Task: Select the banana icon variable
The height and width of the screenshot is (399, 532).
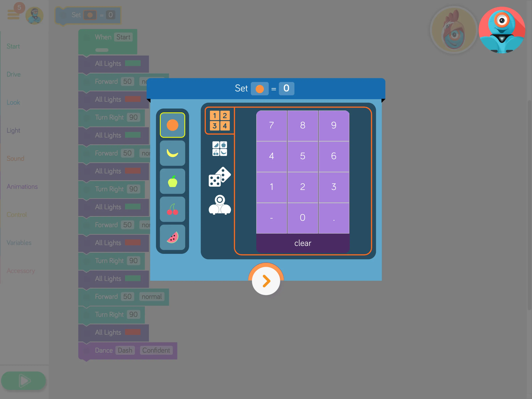Action: [x=173, y=153]
